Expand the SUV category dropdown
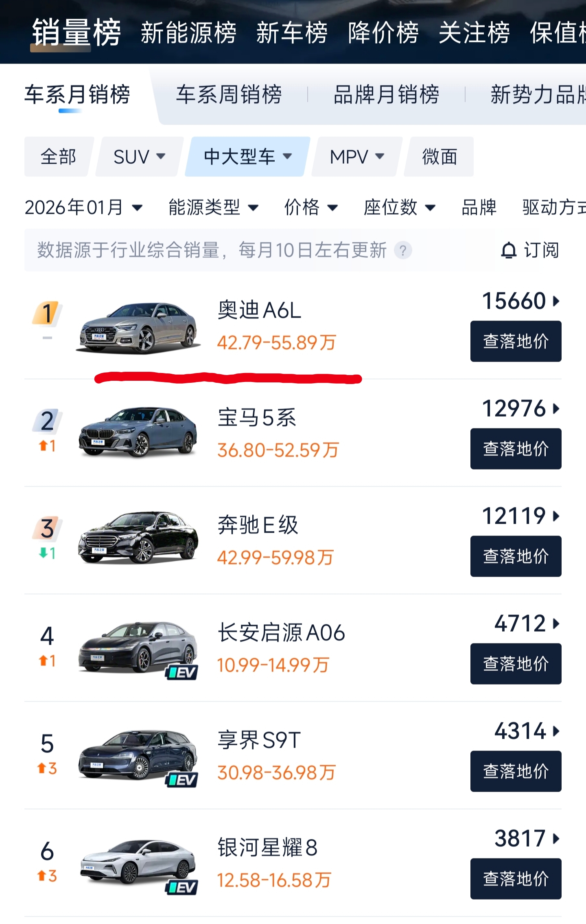Image resolution: width=586 pixels, height=924 pixels. point(139,157)
